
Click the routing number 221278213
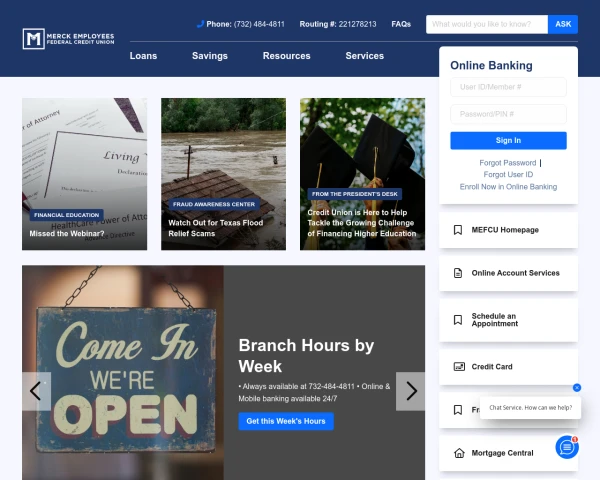(357, 24)
